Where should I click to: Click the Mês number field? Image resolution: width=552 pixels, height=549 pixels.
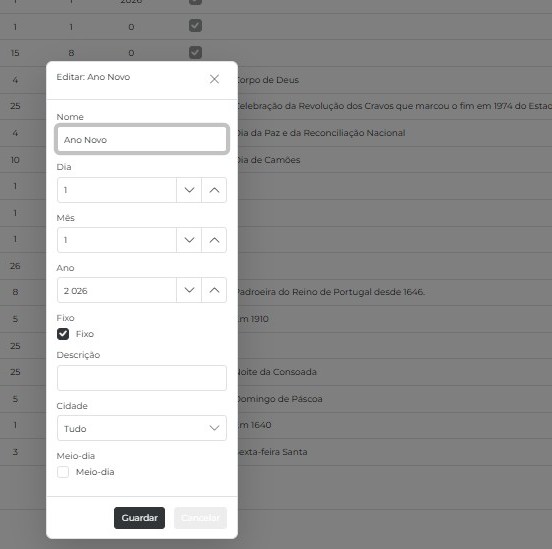point(117,240)
